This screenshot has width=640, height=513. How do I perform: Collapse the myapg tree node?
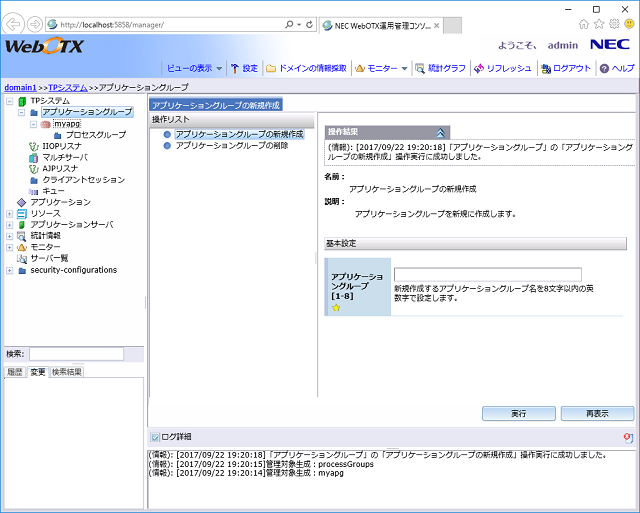33,124
